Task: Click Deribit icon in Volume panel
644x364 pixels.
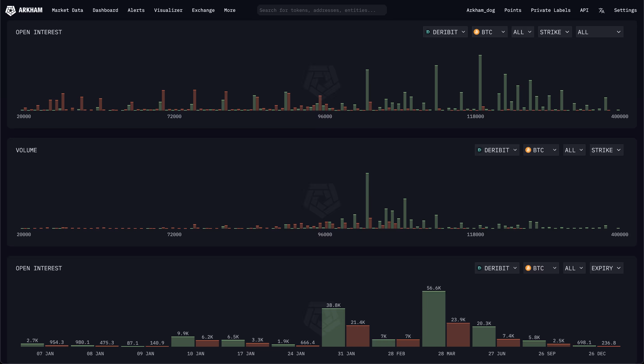Action: coord(479,150)
